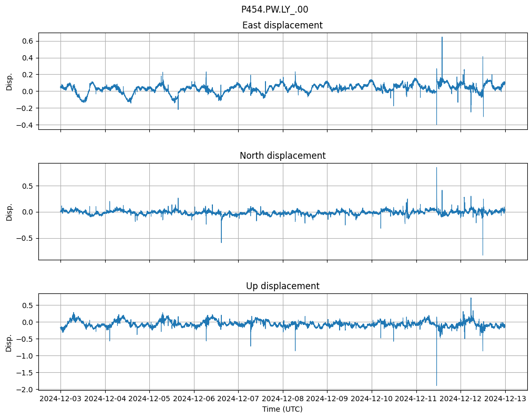Viewport: 532px width, 418px height.
Task: Click the tallest positive spike in North plot
Action: (436, 168)
